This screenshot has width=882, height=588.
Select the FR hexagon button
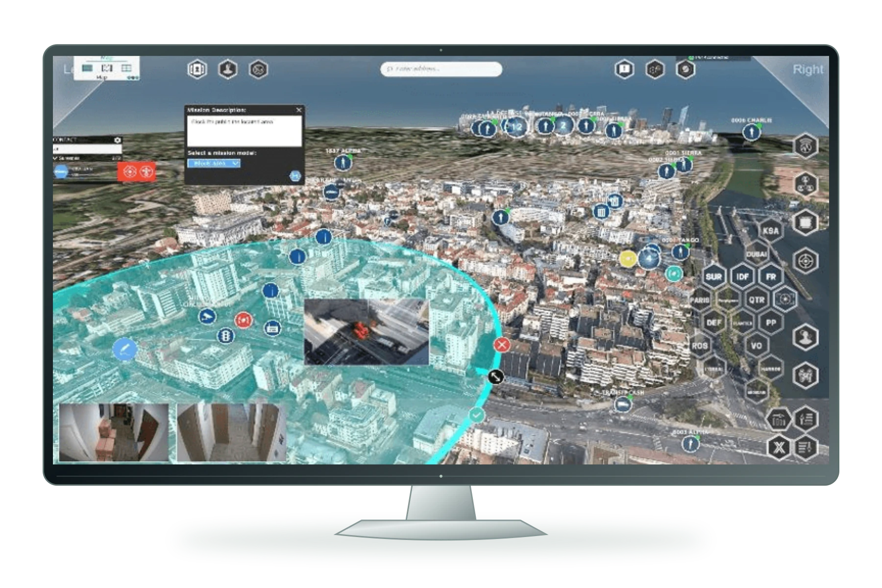(x=771, y=277)
